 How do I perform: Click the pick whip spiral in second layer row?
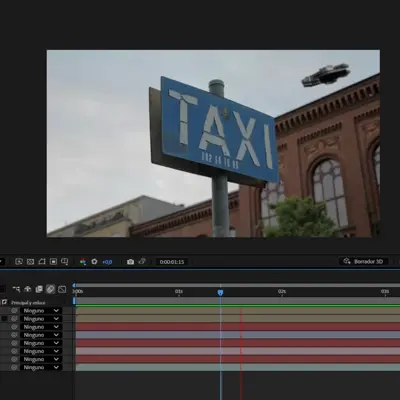pos(14,319)
